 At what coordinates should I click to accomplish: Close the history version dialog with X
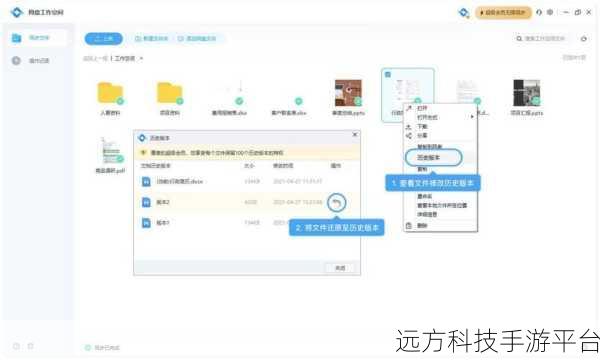click(x=355, y=135)
